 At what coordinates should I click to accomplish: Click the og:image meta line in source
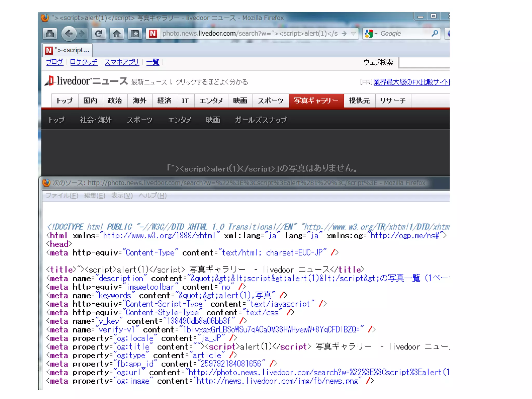(x=210, y=381)
